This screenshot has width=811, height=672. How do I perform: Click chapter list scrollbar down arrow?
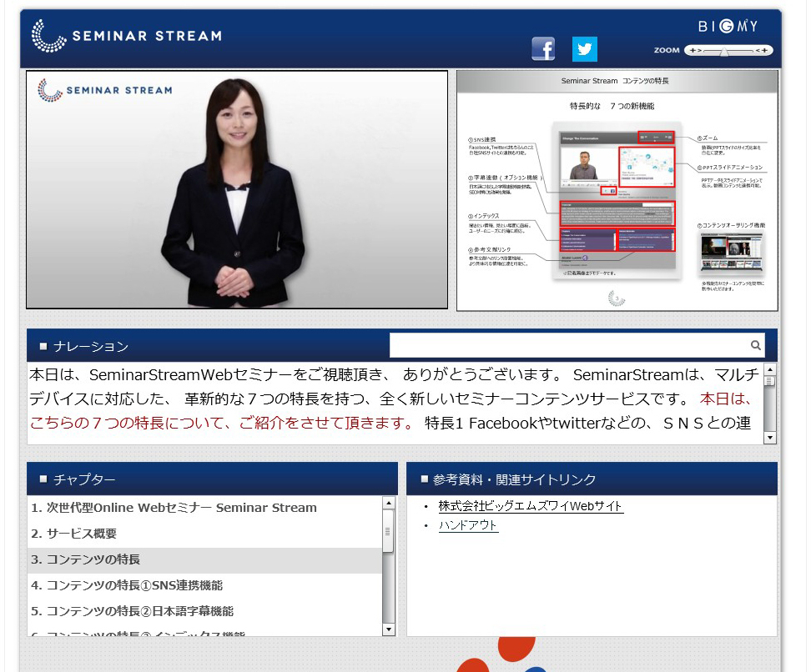[x=389, y=629]
